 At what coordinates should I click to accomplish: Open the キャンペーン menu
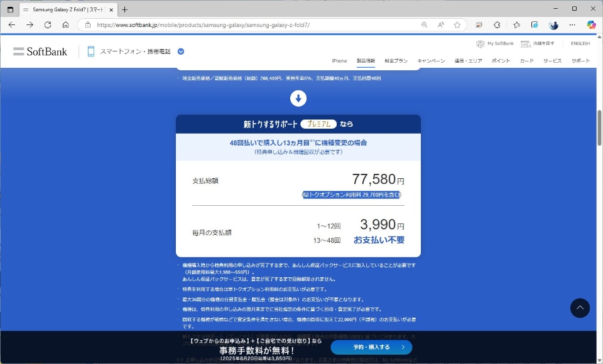pos(431,61)
